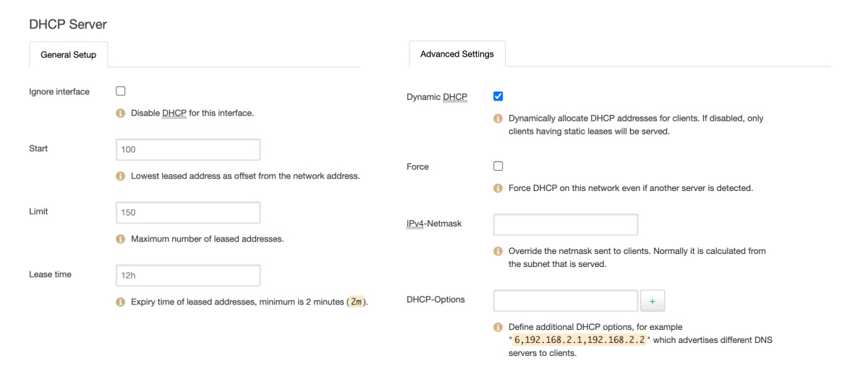Click the info icon under Lease time field
This screenshot has height=369, width=868.
coord(121,302)
